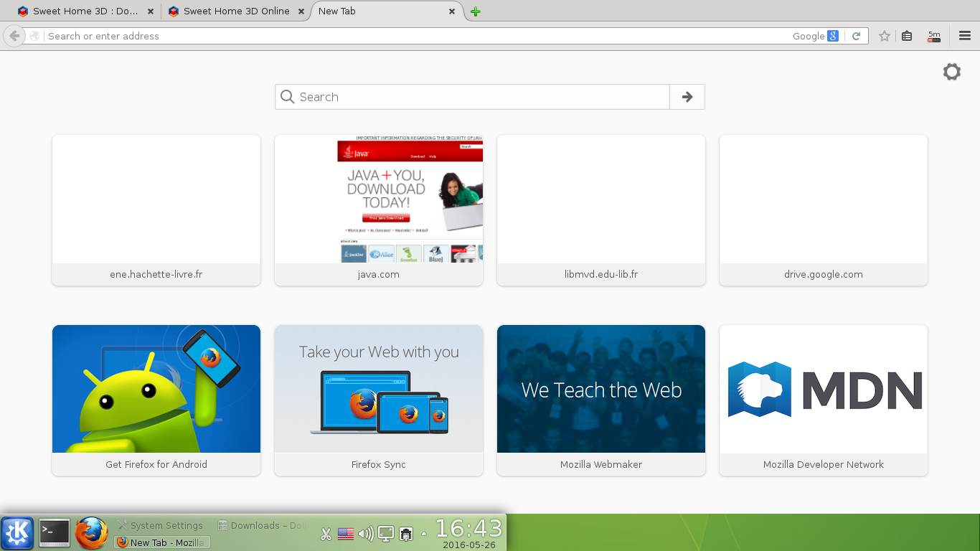
Task: Click the magnifier icon in the search box
Action: [x=288, y=97]
